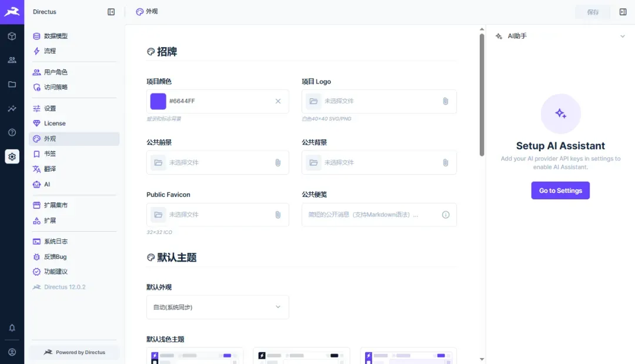Open License settings page
This screenshot has width=635, height=364.
74,123
